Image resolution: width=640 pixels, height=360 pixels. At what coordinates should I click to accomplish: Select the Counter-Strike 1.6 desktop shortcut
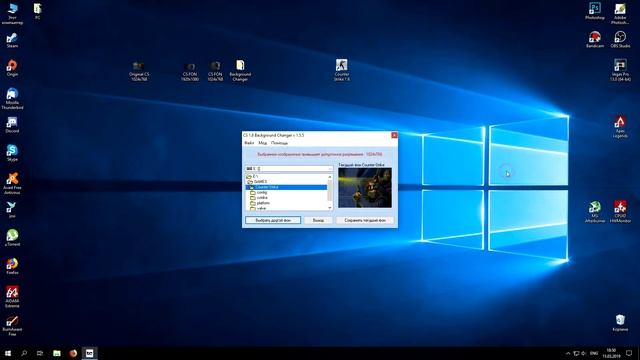click(342, 70)
